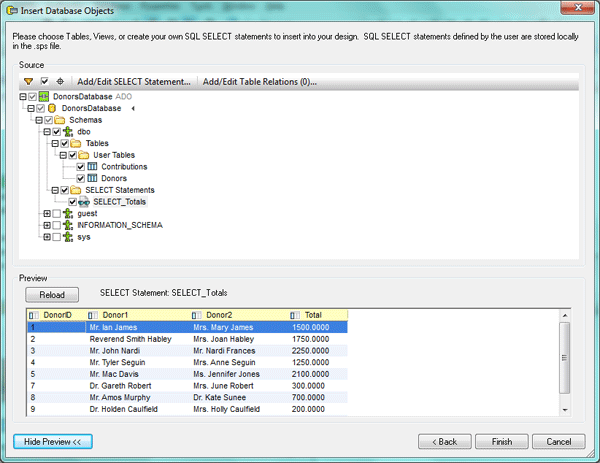600x463 pixels.
Task: Uncheck the Donors table checkbox
Action: coord(80,178)
